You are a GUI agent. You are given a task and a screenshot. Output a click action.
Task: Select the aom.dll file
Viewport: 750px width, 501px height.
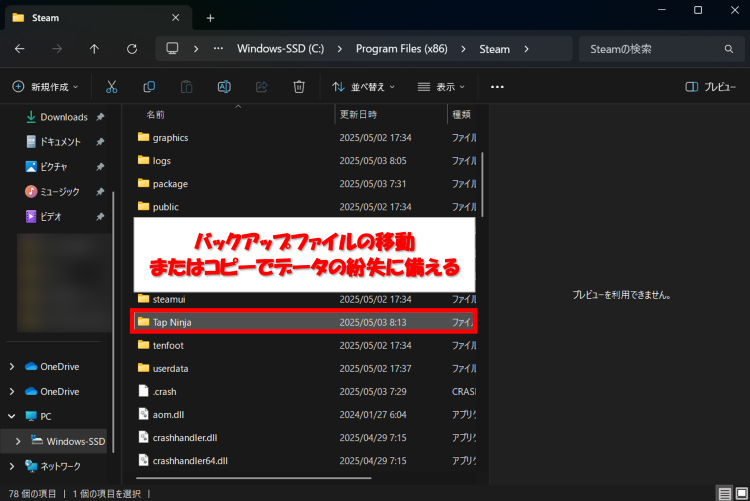[304, 414]
